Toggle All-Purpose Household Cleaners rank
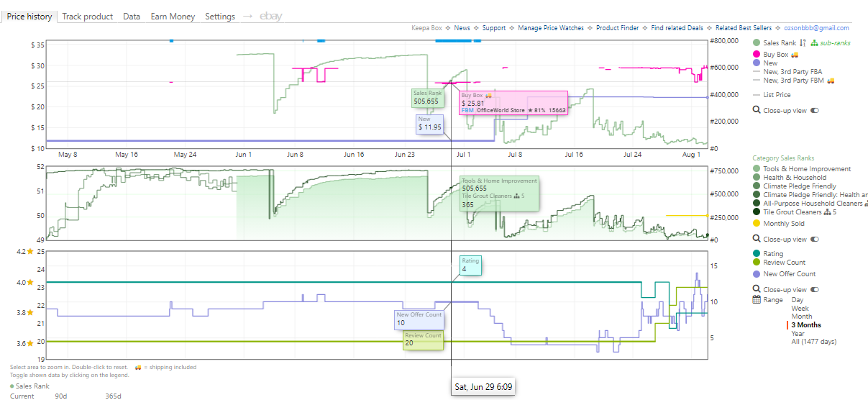 click(x=757, y=204)
